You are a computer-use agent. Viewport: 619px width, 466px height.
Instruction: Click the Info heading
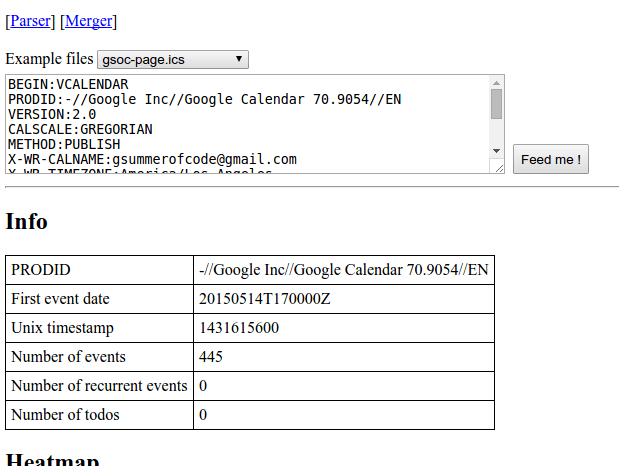point(26,221)
